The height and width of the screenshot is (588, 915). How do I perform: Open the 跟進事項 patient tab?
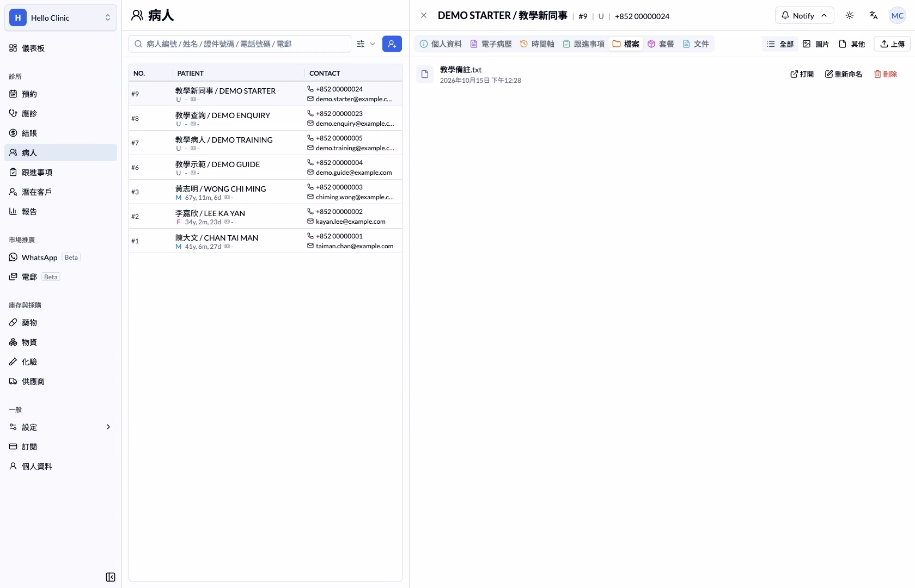[x=583, y=44]
